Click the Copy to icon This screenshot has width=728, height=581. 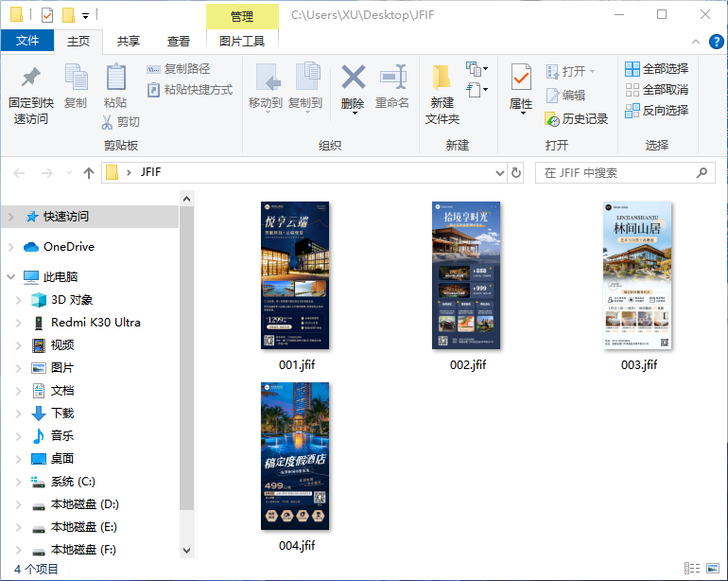[307, 77]
